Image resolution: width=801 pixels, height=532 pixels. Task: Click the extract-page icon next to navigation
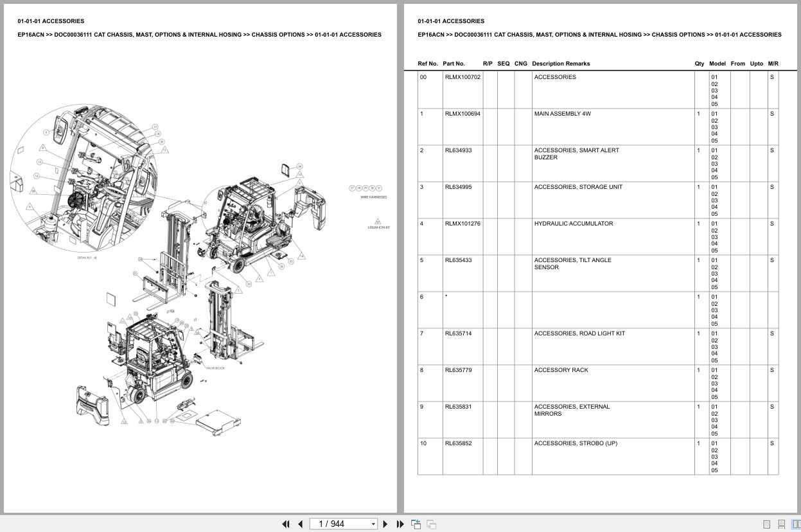pyautogui.click(x=432, y=524)
